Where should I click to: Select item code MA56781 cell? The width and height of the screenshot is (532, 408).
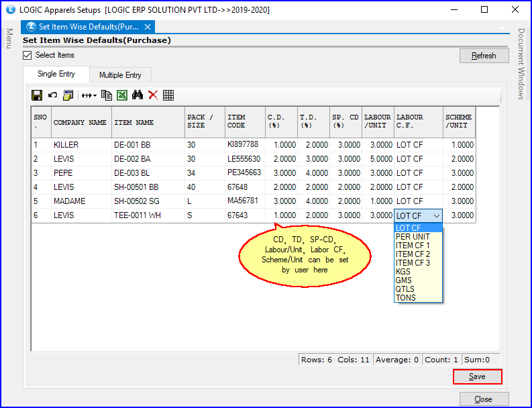[245, 201]
